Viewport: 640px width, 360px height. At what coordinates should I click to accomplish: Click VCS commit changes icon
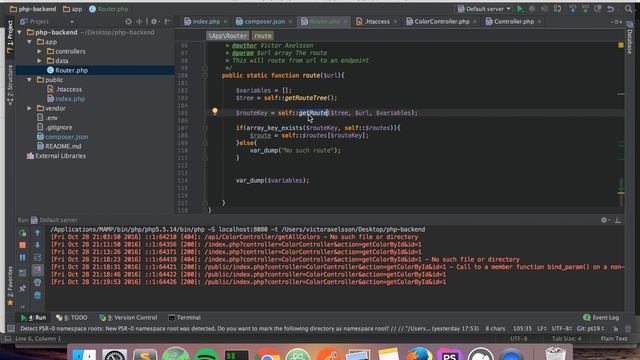click(x=585, y=9)
